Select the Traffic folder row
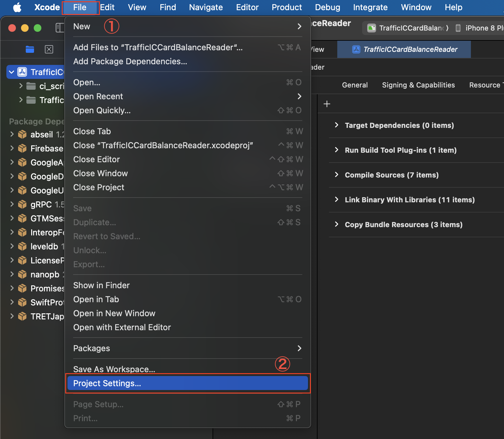 click(x=36, y=100)
